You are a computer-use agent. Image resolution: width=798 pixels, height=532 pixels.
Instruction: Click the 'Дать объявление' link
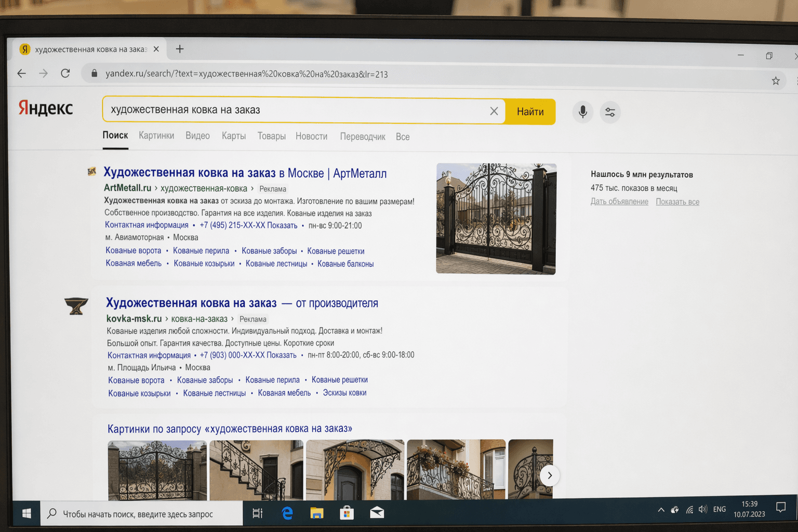click(619, 202)
